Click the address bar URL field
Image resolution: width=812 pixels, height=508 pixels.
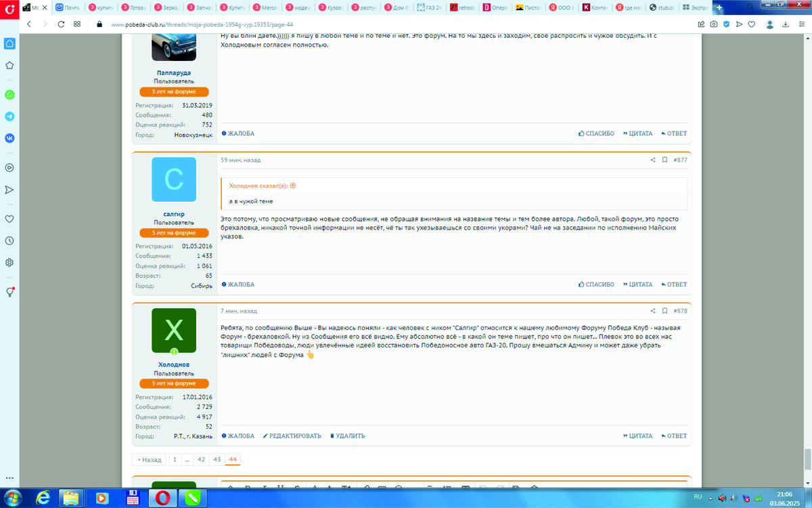[338, 24]
